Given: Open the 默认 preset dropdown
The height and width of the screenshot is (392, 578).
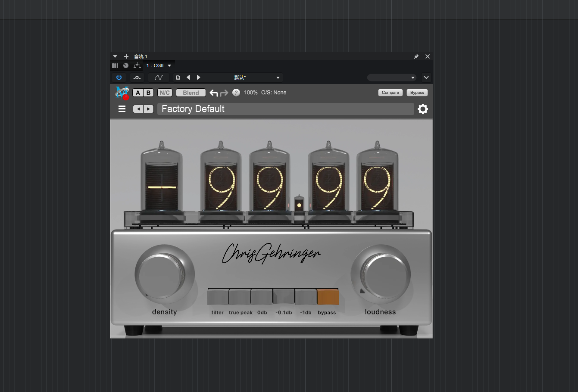Looking at the screenshot, I should (278, 78).
